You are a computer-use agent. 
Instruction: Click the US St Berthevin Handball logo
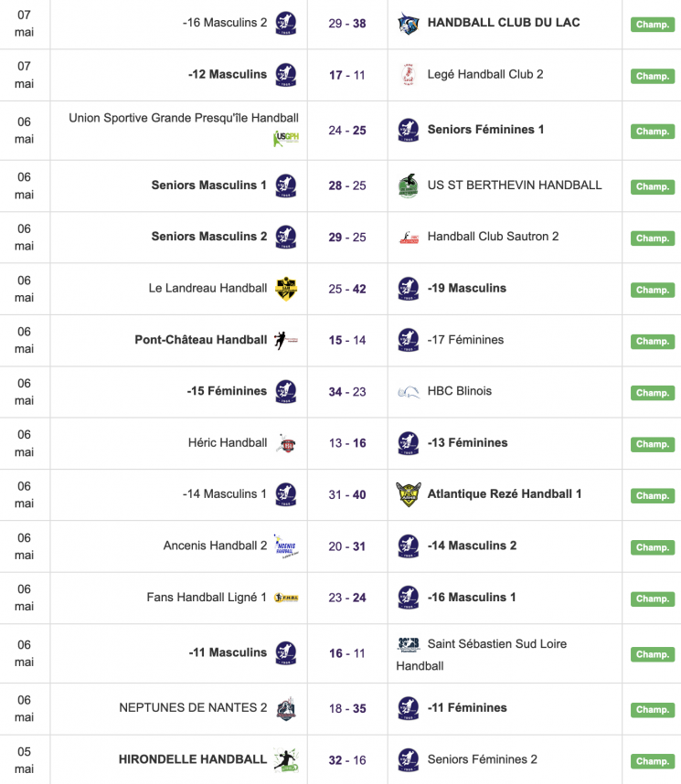click(408, 186)
